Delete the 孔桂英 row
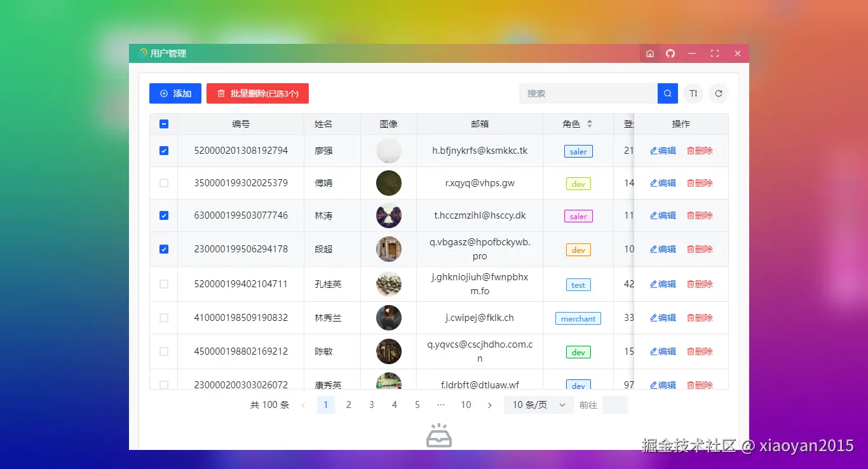 pos(700,284)
